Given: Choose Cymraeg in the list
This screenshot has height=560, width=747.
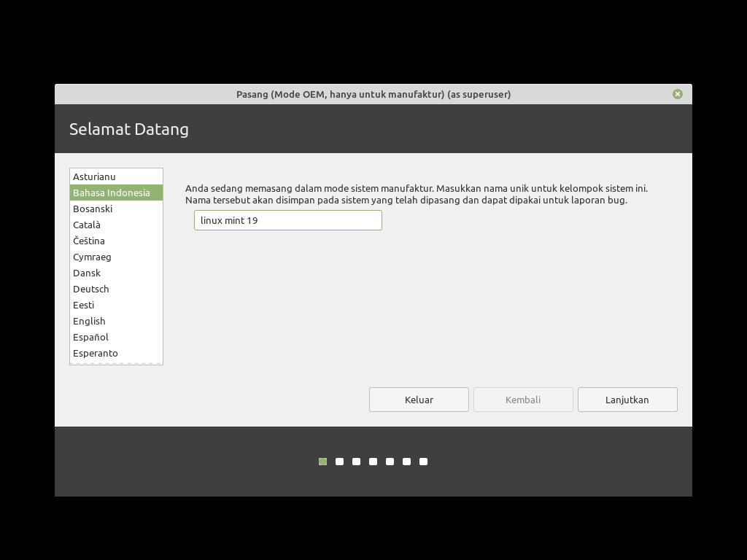Looking at the screenshot, I should 116,257.
